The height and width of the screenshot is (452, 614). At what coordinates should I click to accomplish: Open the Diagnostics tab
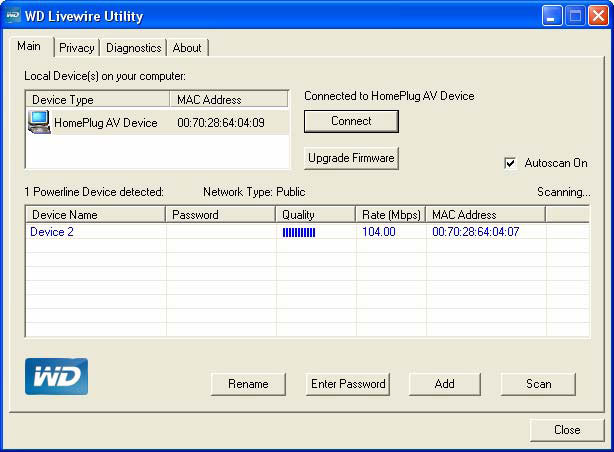pos(134,48)
